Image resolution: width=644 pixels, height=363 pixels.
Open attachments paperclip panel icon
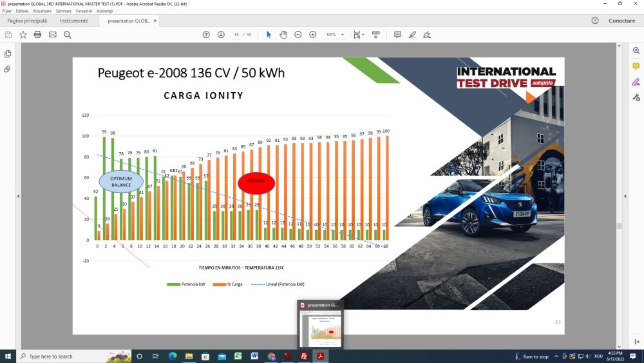coord(8,69)
